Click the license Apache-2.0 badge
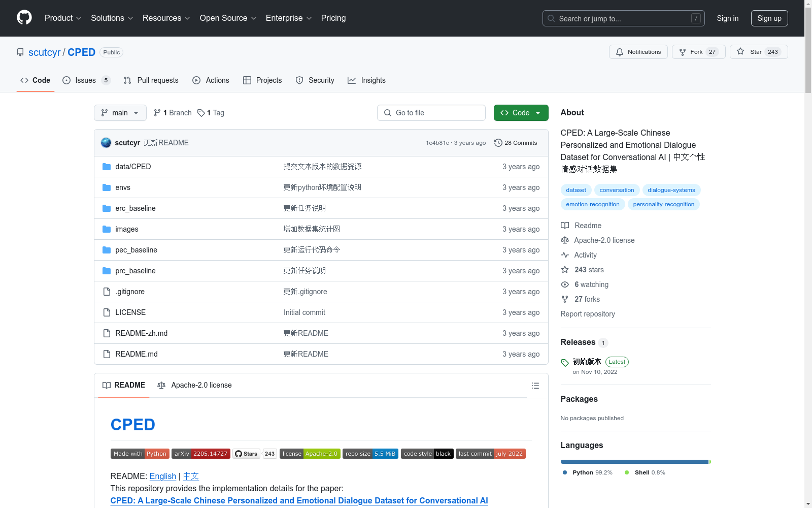812x508 pixels. [310, 454]
